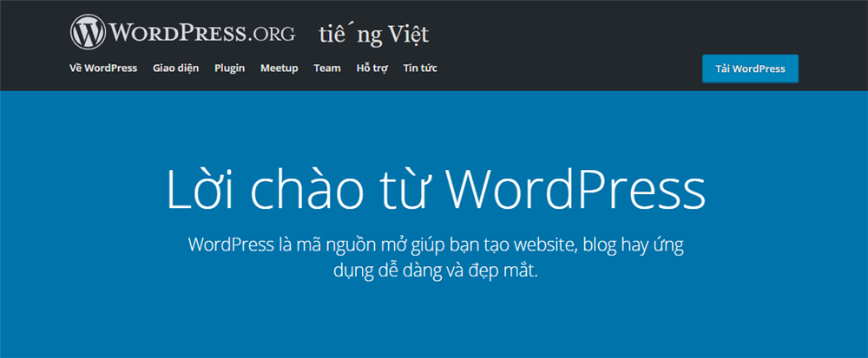Click the WordPress circular W logo icon
The height and width of the screenshot is (358, 868).
pyautogui.click(x=87, y=32)
